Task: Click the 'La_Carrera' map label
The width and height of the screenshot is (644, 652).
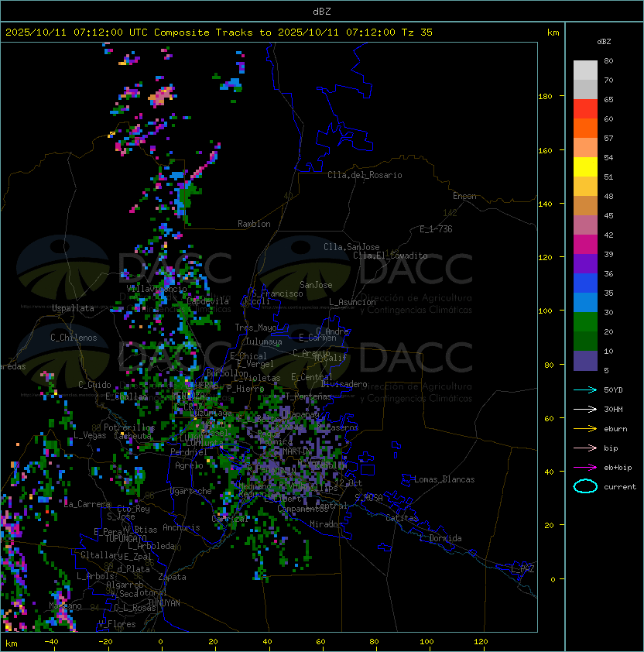Action: pos(87,504)
